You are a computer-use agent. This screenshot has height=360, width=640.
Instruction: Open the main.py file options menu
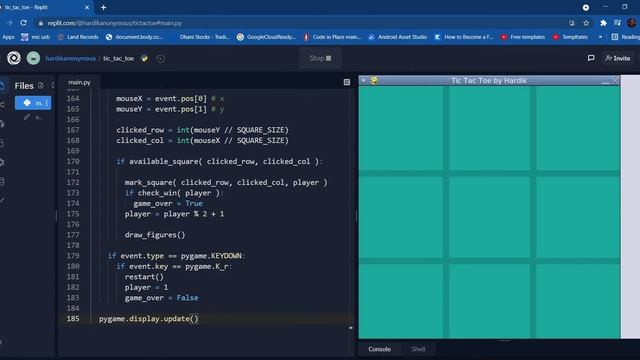pos(47,103)
